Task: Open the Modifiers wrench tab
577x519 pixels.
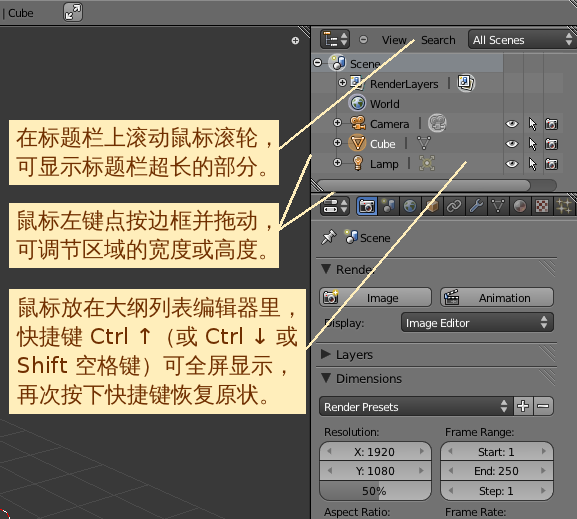Action: click(x=476, y=206)
